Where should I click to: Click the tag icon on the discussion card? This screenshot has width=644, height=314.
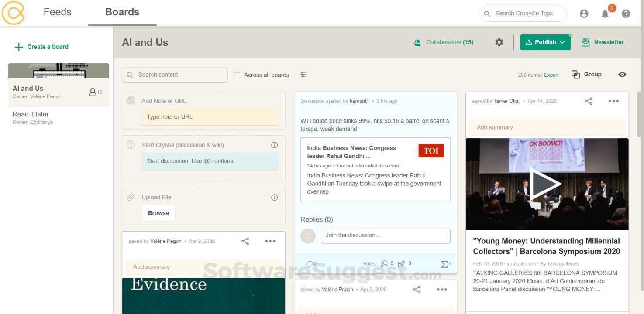pos(309,263)
